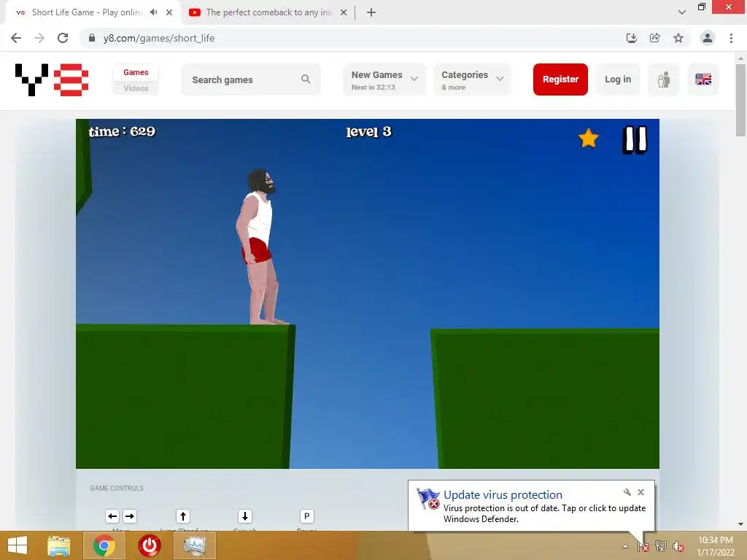Open Chrome three-dot menu
Viewport: 747px width, 560px height.
pyautogui.click(x=731, y=38)
